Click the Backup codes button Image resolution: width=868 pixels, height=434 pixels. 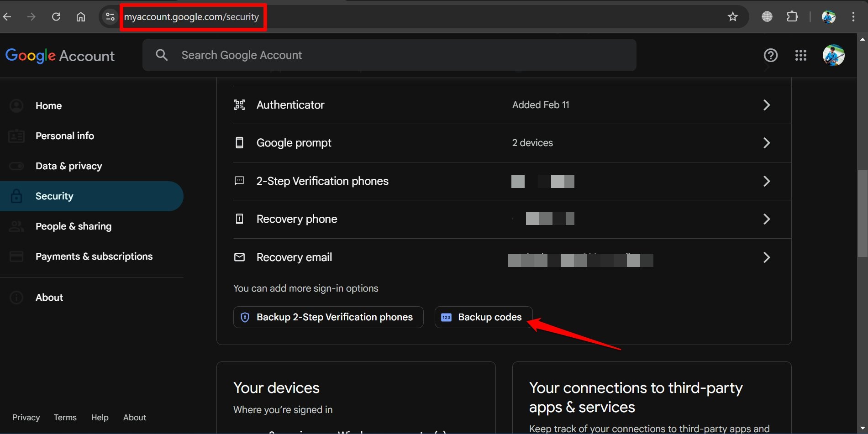[x=484, y=317]
